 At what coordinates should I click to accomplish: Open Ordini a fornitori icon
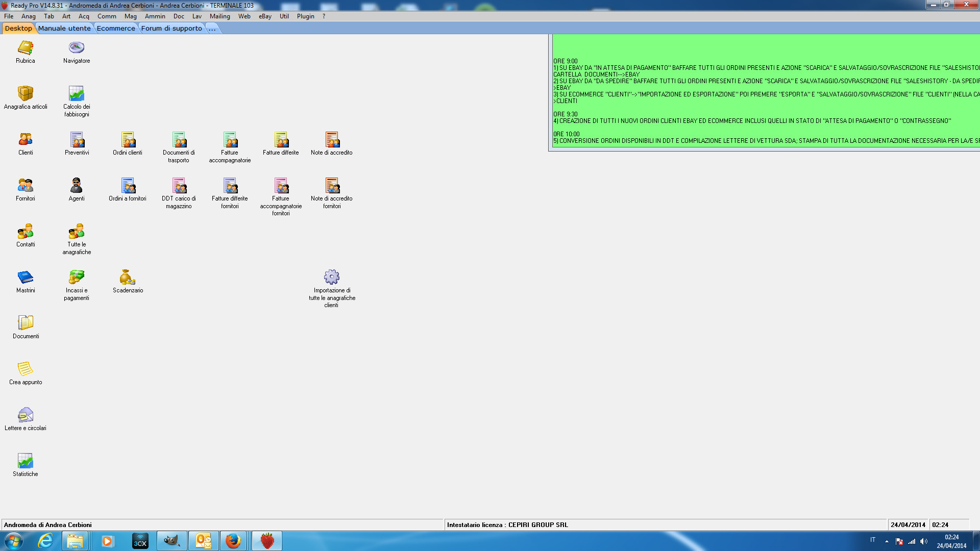click(x=128, y=186)
